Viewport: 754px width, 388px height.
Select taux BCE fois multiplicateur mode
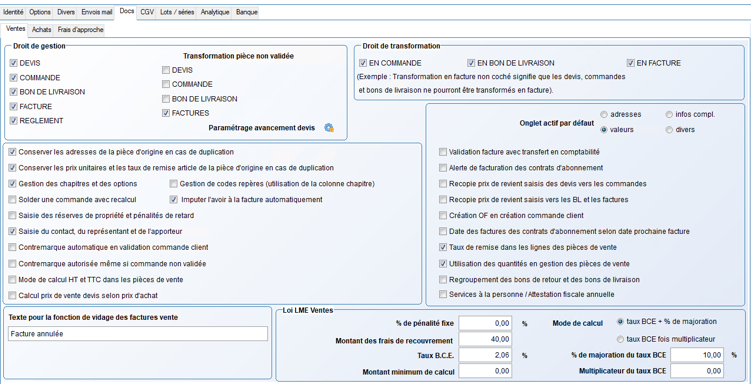point(620,339)
